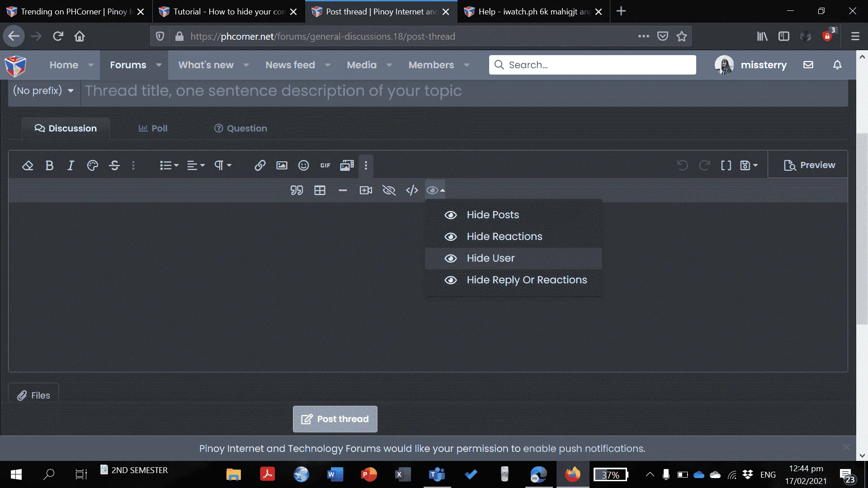Insert horizontal line icon

[x=343, y=190]
